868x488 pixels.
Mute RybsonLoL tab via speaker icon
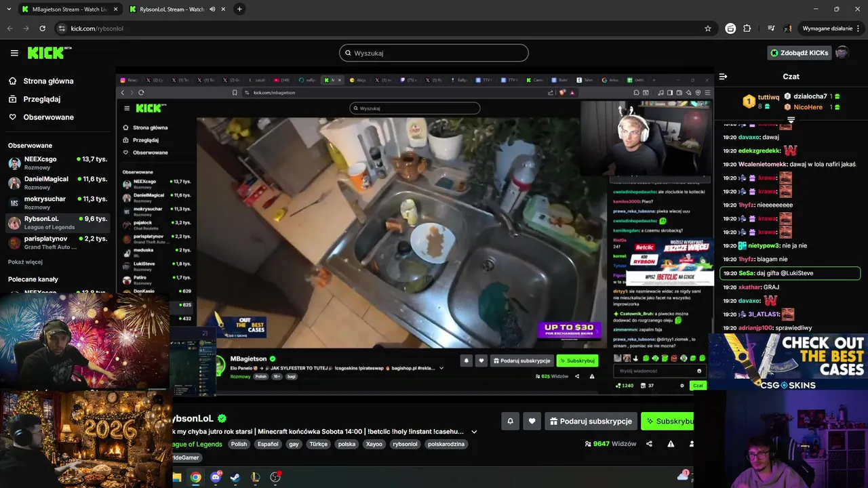[212, 9]
